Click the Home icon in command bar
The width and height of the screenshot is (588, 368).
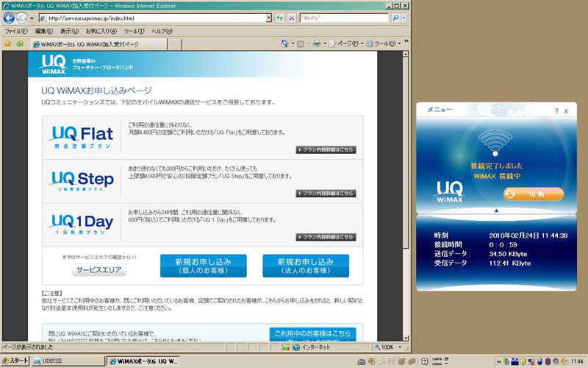tap(284, 44)
